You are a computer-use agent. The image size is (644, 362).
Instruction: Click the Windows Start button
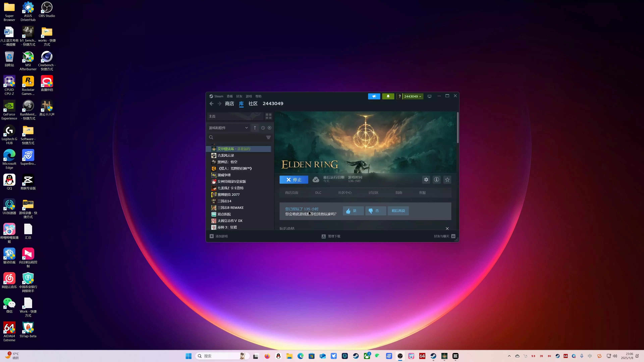click(189, 356)
